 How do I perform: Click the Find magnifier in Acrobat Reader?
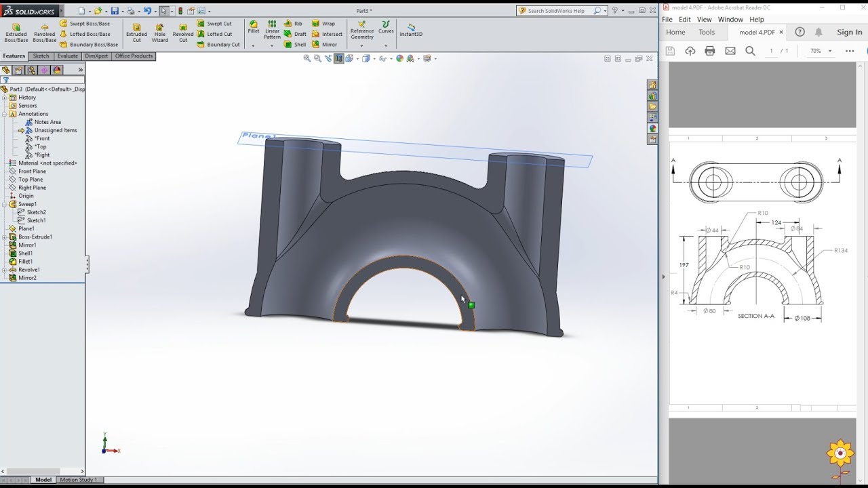pos(750,51)
